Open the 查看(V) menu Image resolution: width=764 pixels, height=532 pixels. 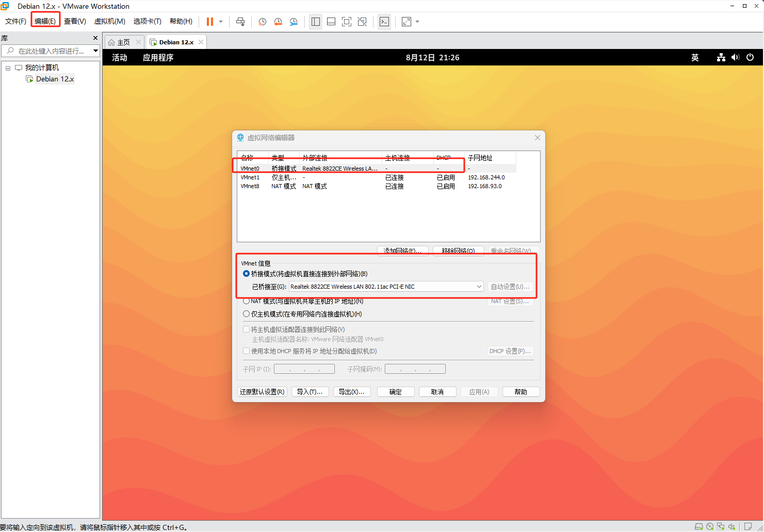tap(75, 21)
